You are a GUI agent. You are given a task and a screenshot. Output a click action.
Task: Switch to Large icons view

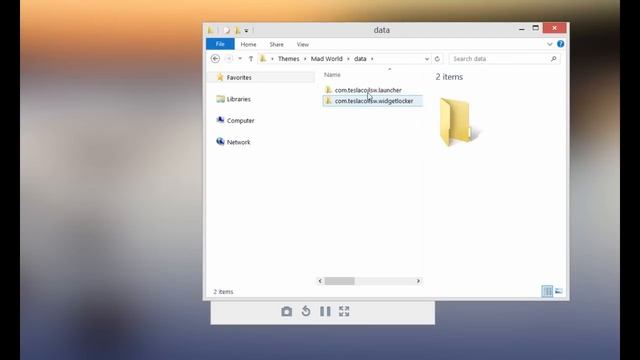pyautogui.click(x=559, y=291)
